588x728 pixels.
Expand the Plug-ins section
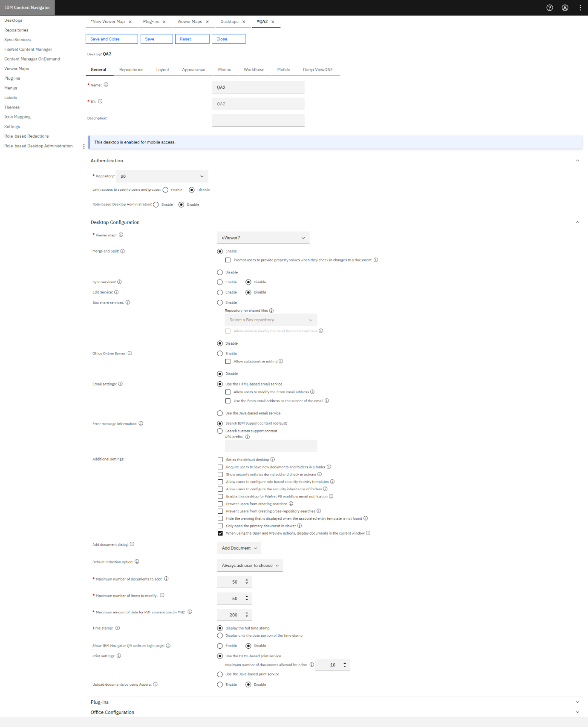coord(577,702)
